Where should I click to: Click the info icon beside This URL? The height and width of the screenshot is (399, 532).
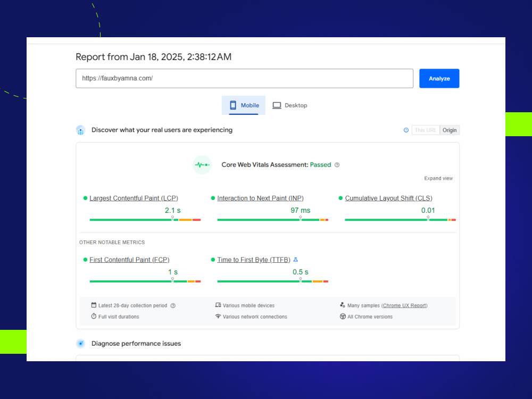click(406, 130)
